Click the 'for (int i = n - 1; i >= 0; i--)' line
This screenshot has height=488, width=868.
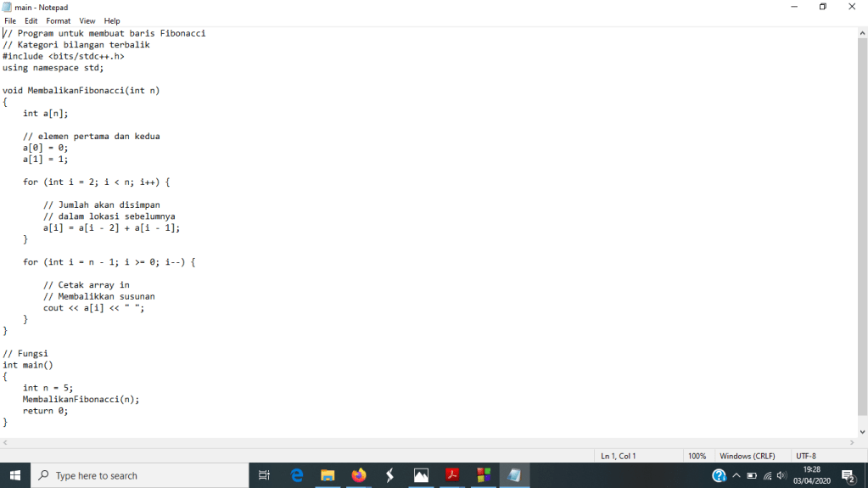[109, 262]
